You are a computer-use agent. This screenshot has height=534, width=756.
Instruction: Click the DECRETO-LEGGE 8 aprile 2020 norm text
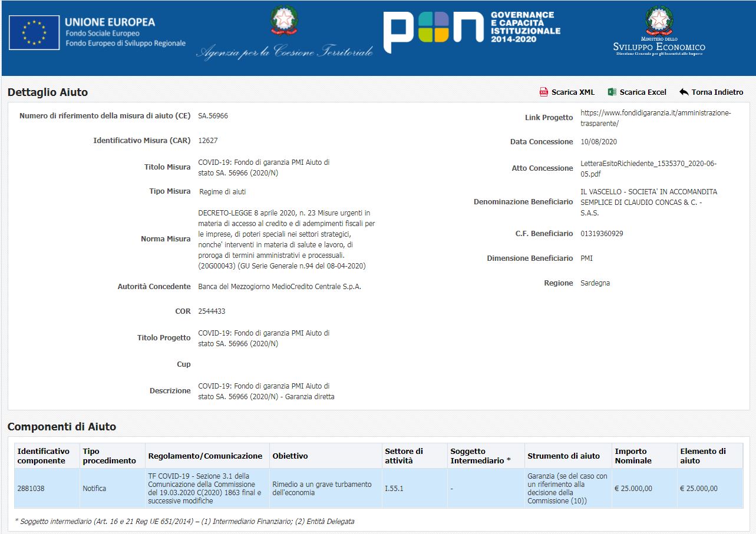286,239
